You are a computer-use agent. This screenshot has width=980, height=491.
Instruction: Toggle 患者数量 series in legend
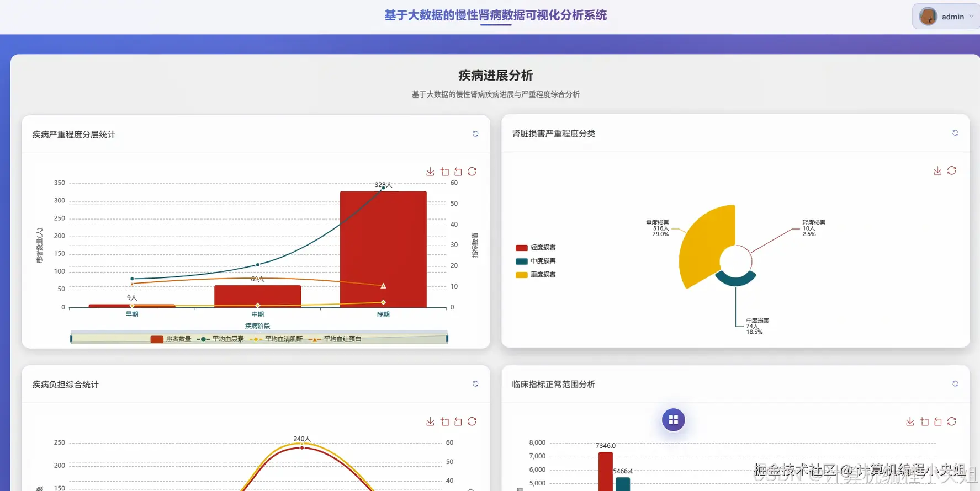171,339
